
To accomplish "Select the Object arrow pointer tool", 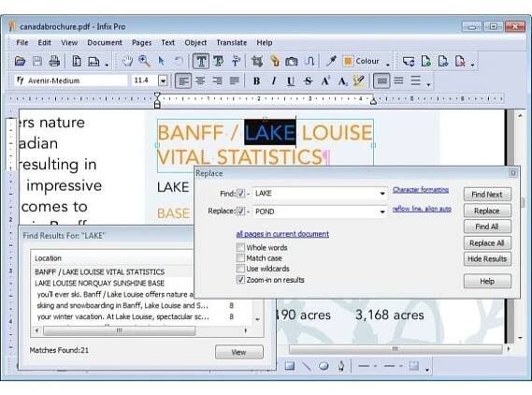I will click(162, 62).
